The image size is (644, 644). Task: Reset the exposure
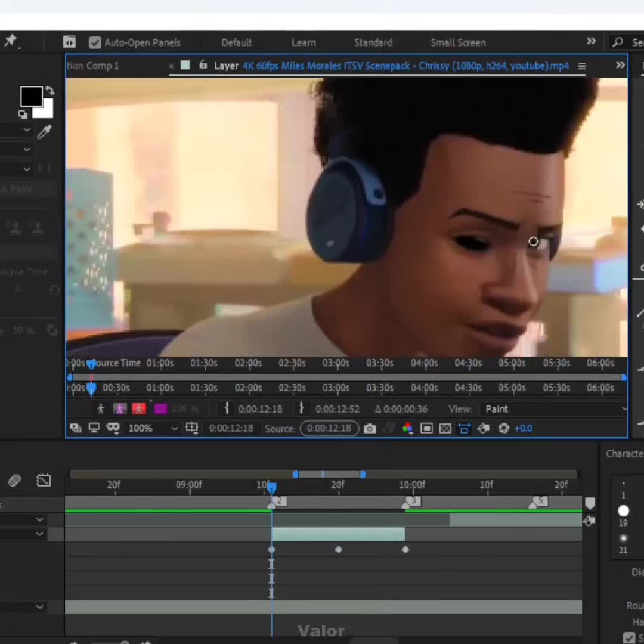pyautogui.click(x=503, y=428)
